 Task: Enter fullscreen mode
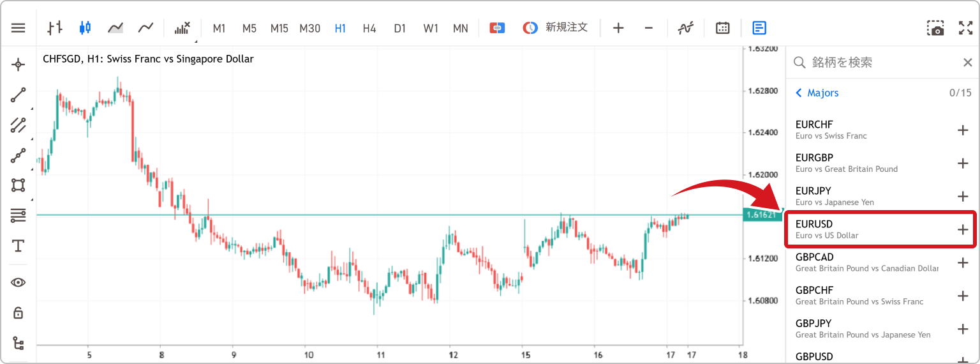click(x=966, y=28)
